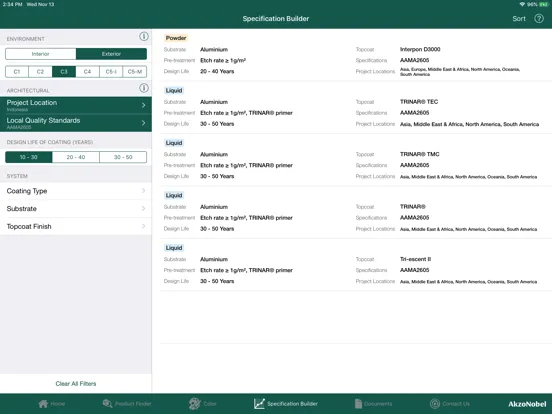Image resolution: width=552 pixels, height=414 pixels.
Task: Tap Liquid tag of Tri-escent II card
Action: point(174,248)
